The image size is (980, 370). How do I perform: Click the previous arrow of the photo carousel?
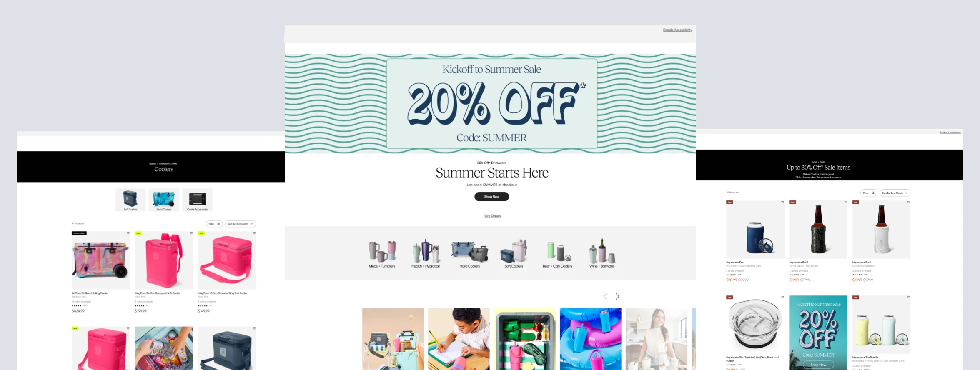point(605,297)
